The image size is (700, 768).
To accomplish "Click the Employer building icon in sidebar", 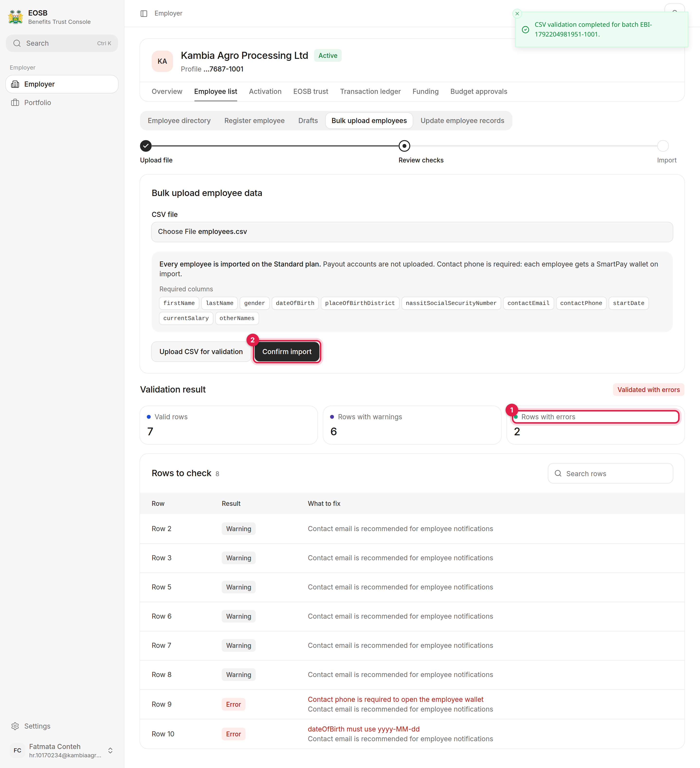I will (x=15, y=84).
